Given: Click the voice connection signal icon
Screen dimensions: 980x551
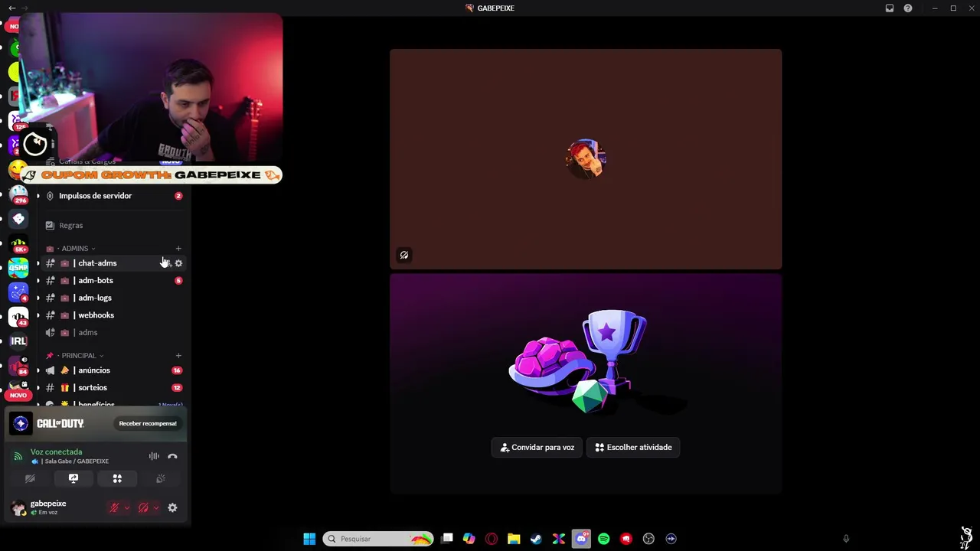Looking at the screenshot, I should pos(18,456).
